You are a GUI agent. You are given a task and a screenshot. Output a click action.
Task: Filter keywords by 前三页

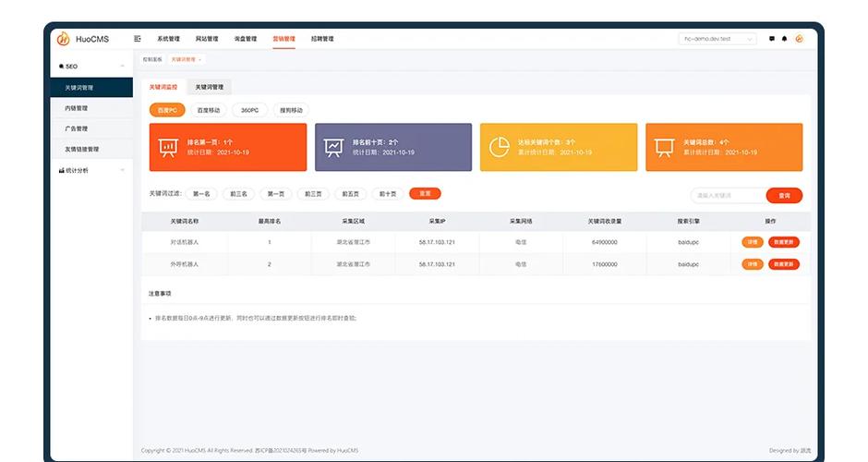tap(313, 194)
